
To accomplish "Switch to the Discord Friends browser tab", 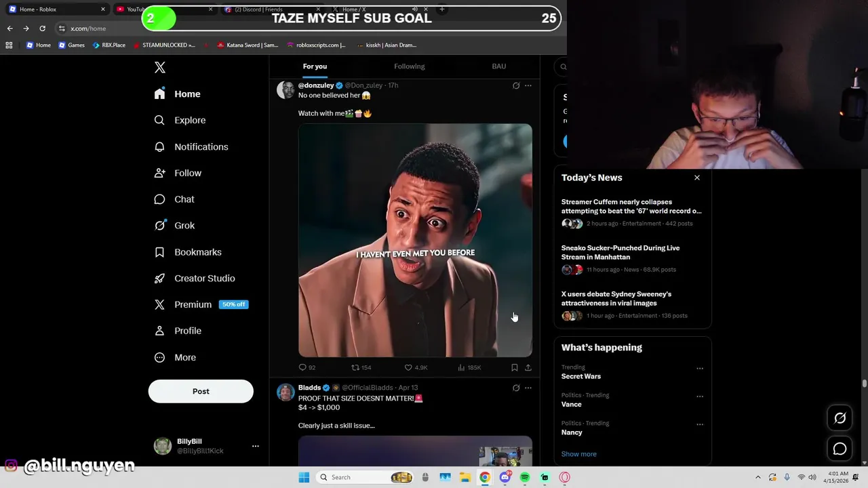I will [271, 9].
